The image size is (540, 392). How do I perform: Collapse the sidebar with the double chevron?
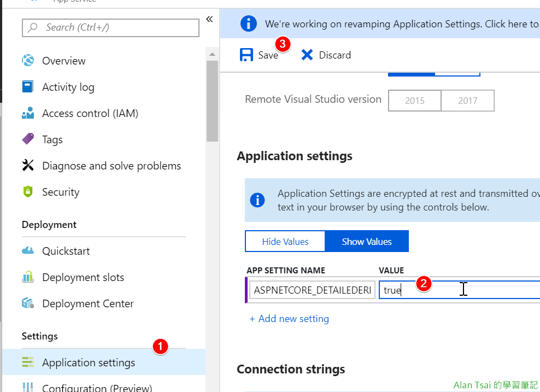click(x=209, y=20)
